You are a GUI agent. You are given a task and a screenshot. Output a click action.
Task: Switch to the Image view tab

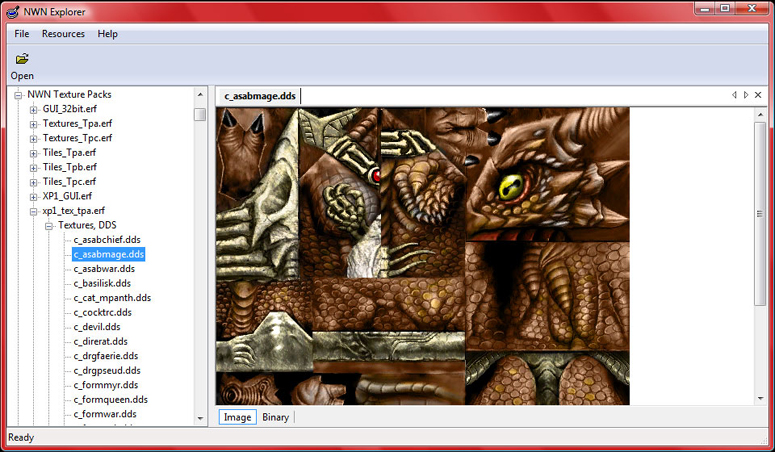coord(238,417)
